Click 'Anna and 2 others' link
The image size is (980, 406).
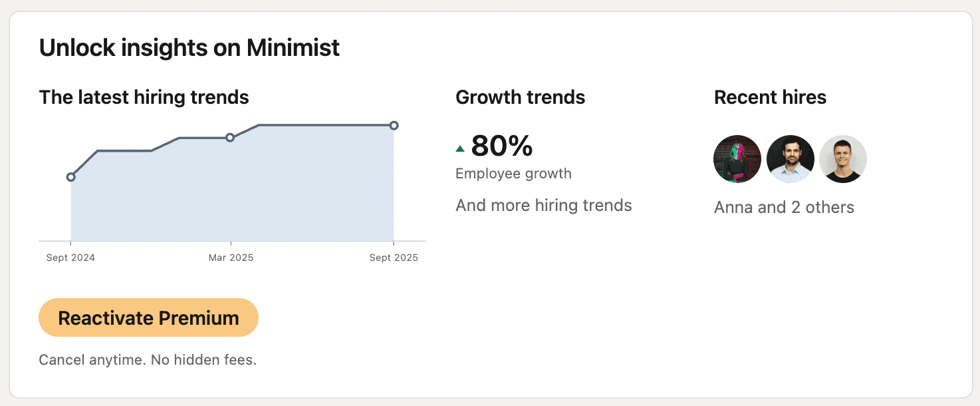click(784, 207)
